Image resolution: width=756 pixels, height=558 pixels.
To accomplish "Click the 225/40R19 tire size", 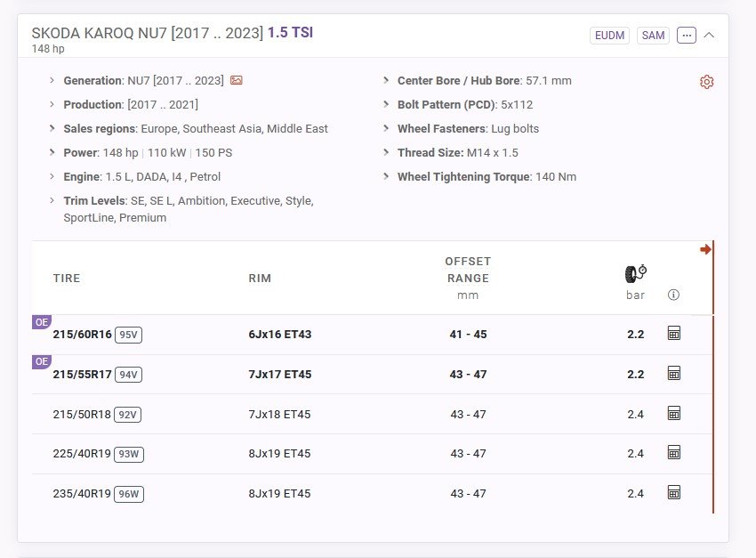I will [82, 454].
